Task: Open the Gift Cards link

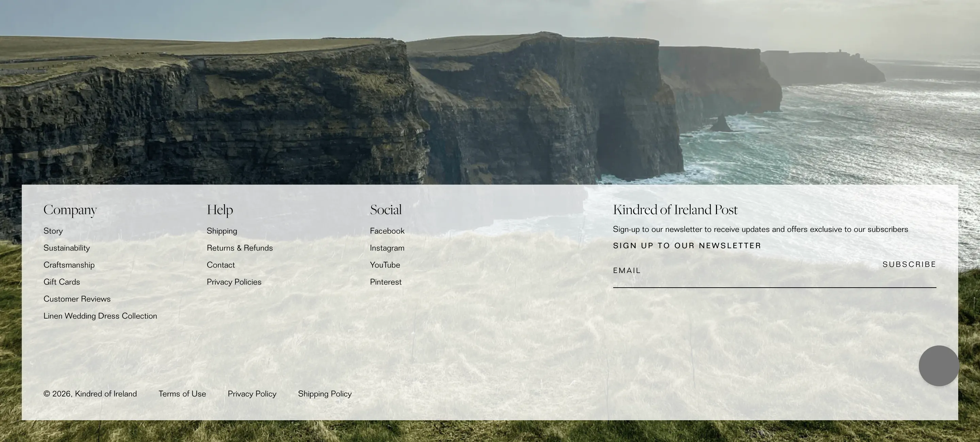Action: point(62,282)
